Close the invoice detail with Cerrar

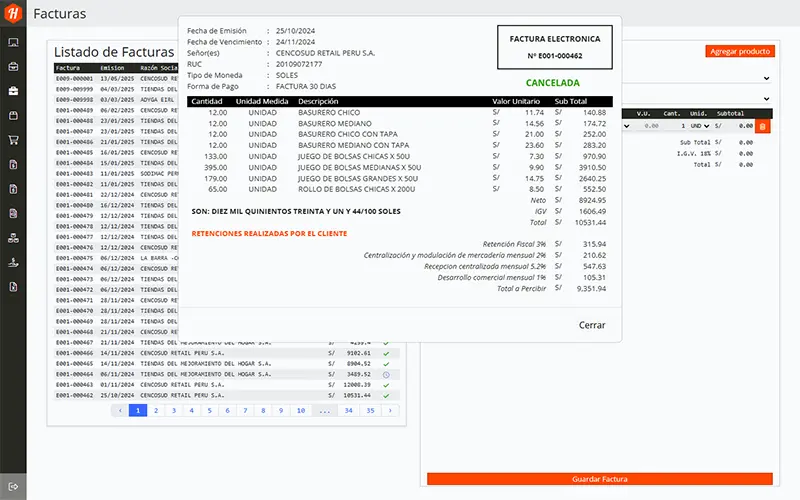[592, 325]
